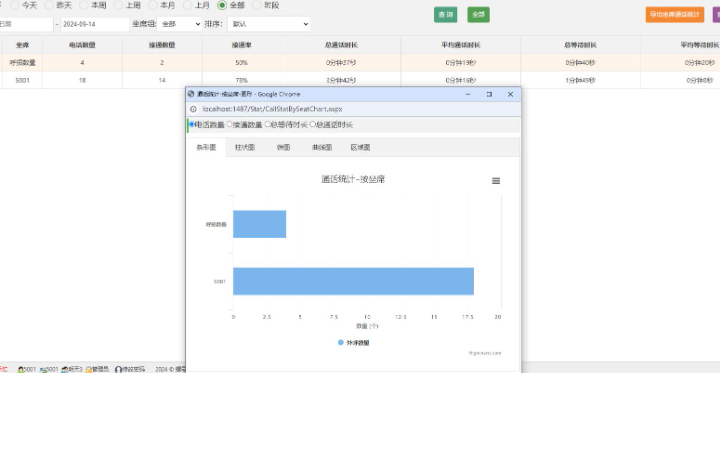Viewport: 720px width, 450px height.
Task: Click the second 5001 extension status item
Action: point(49,369)
